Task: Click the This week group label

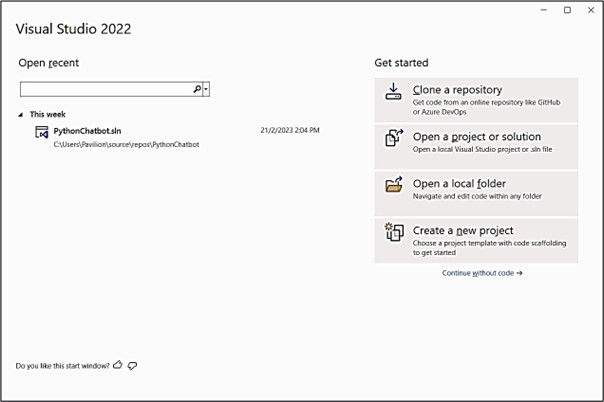Action: click(x=48, y=114)
